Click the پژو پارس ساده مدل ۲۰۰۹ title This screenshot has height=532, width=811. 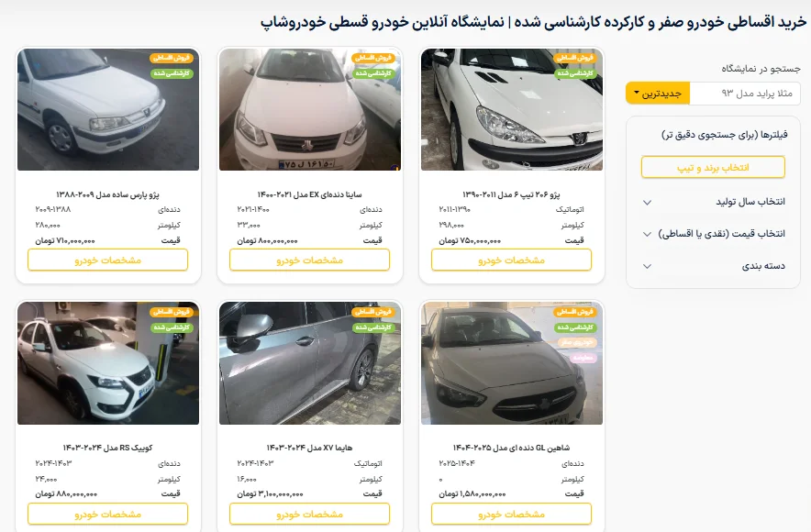(107, 194)
